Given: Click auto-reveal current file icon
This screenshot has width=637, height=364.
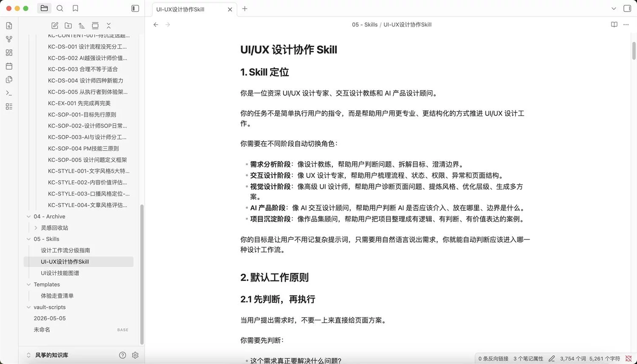Looking at the screenshot, I should point(95,25).
